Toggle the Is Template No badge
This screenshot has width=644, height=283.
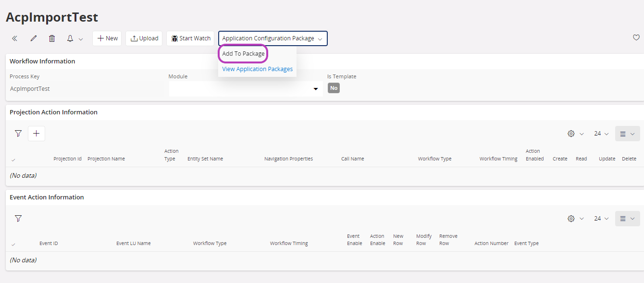point(334,88)
